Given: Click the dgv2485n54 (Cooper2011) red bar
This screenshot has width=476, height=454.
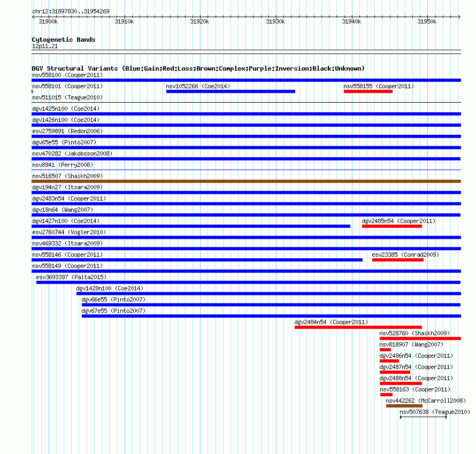Looking at the screenshot, I should [x=392, y=226].
